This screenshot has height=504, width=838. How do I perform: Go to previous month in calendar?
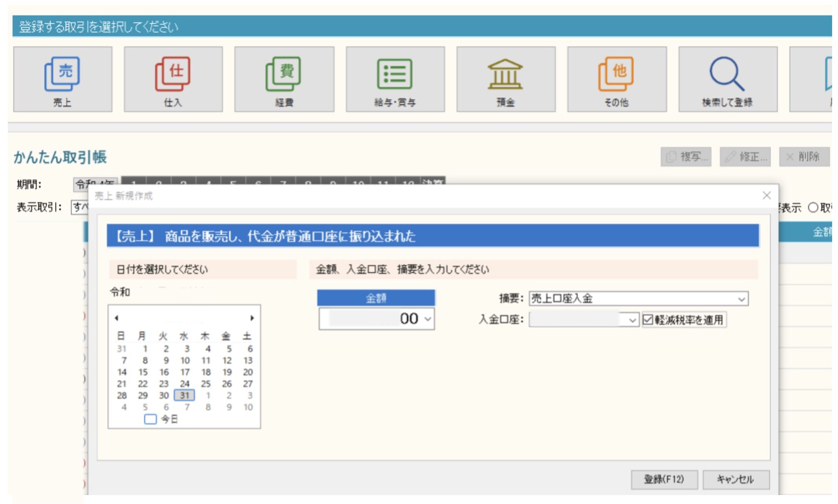click(x=117, y=318)
